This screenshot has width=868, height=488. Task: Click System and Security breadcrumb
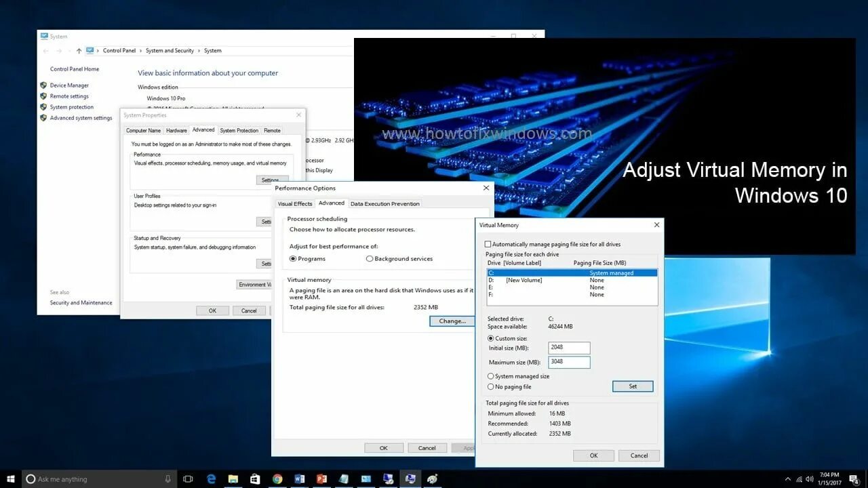point(170,51)
